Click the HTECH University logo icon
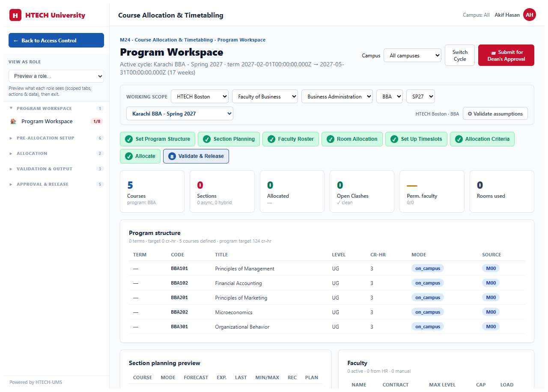This screenshot has height=392, width=548. click(x=15, y=15)
